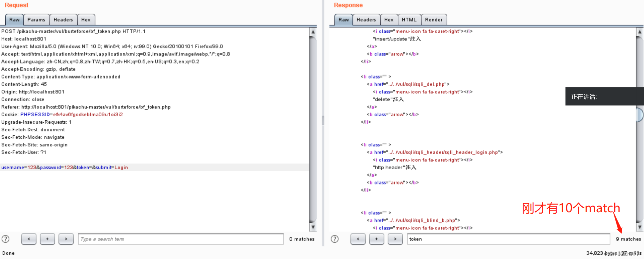Click the Origin header line

click(33, 92)
